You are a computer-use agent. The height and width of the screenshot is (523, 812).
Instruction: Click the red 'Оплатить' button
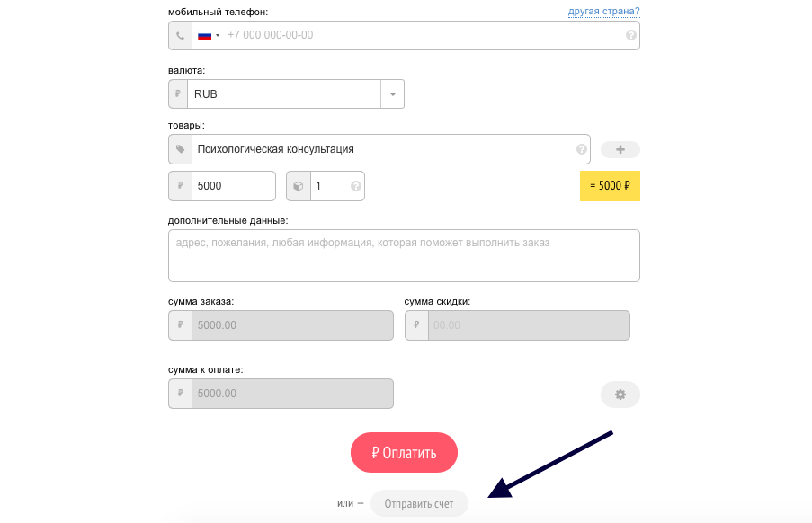[x=404, y=453]
